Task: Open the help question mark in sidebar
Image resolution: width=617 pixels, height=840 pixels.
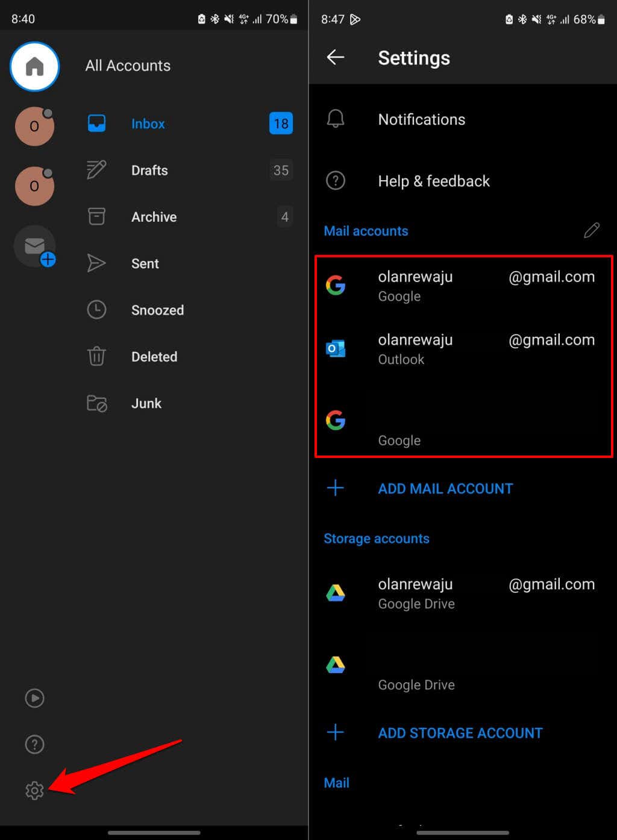Action: coord(34,744)
